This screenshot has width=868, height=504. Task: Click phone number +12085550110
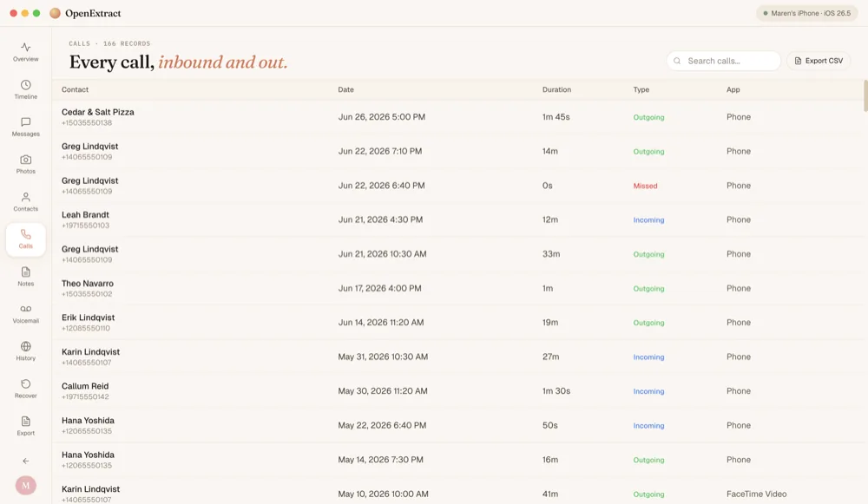[x=85, y=328]
